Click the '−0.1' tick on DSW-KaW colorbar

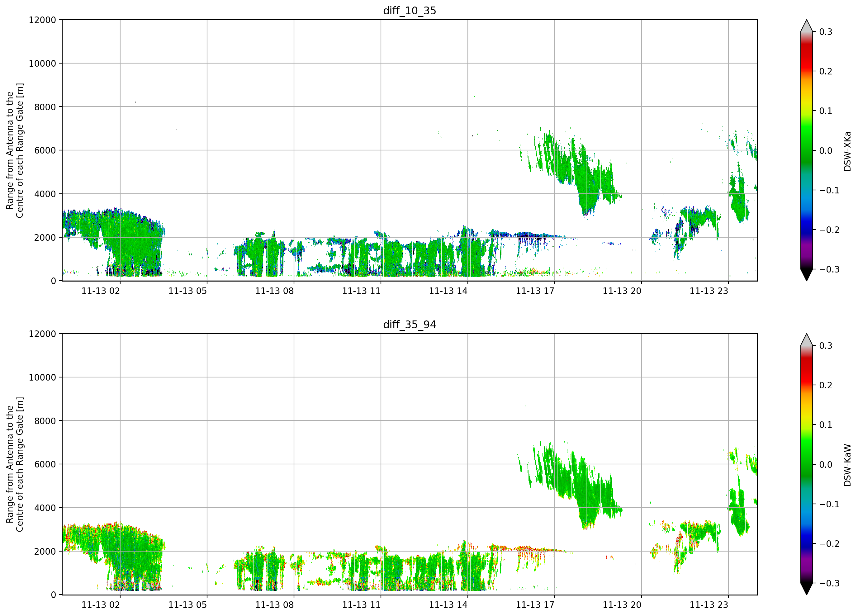pos(829,505)
